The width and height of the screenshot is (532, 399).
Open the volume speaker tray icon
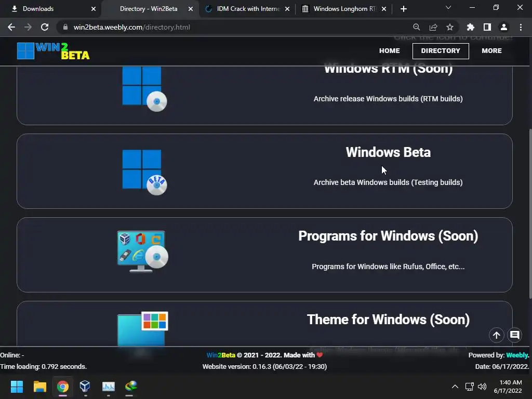click(482, 387)
